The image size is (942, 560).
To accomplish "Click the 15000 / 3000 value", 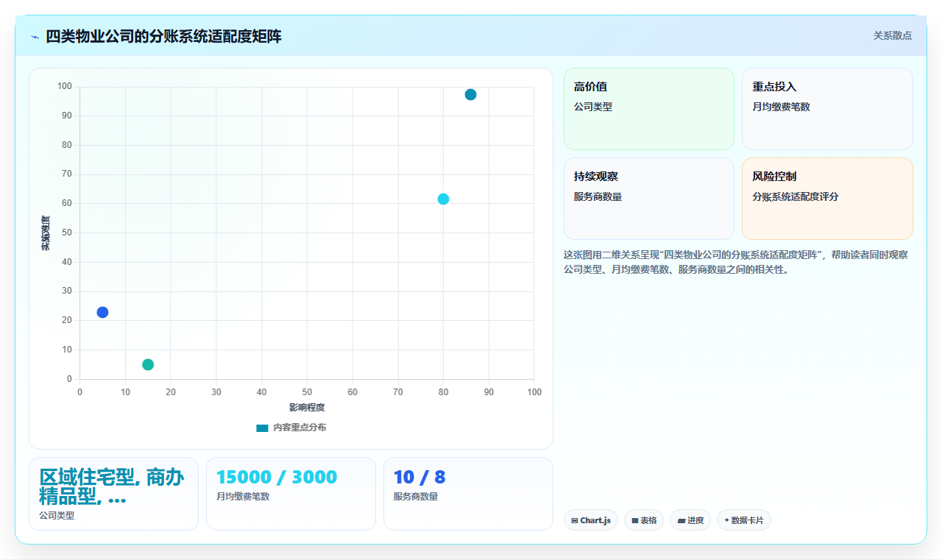I will pos(277,477).
